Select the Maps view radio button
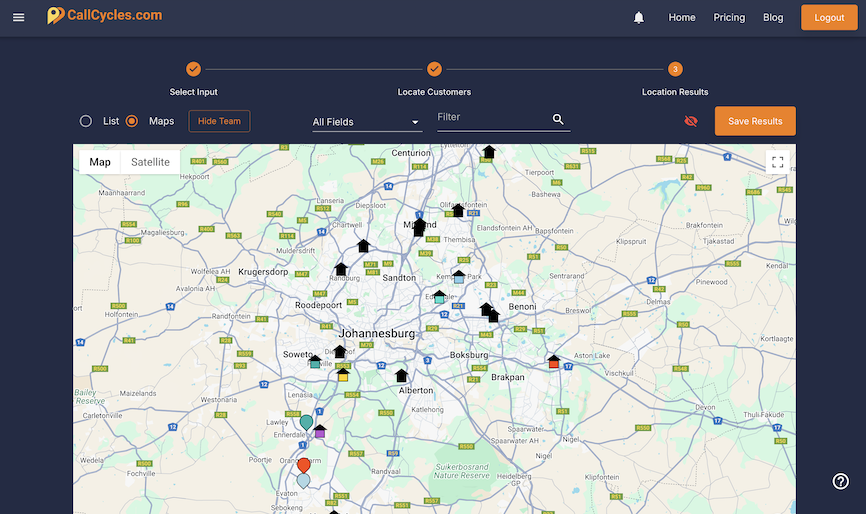Viewport: 866px width, 514px height. [131, 121]
